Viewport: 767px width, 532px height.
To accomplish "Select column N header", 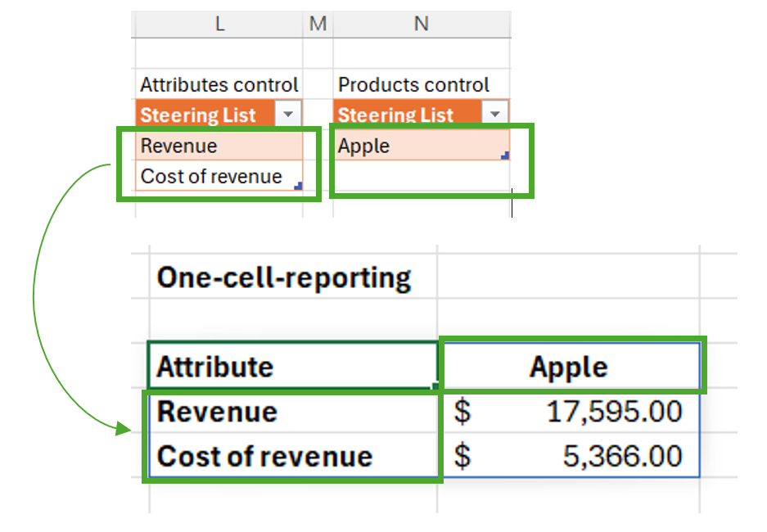I will coord(421,25).
